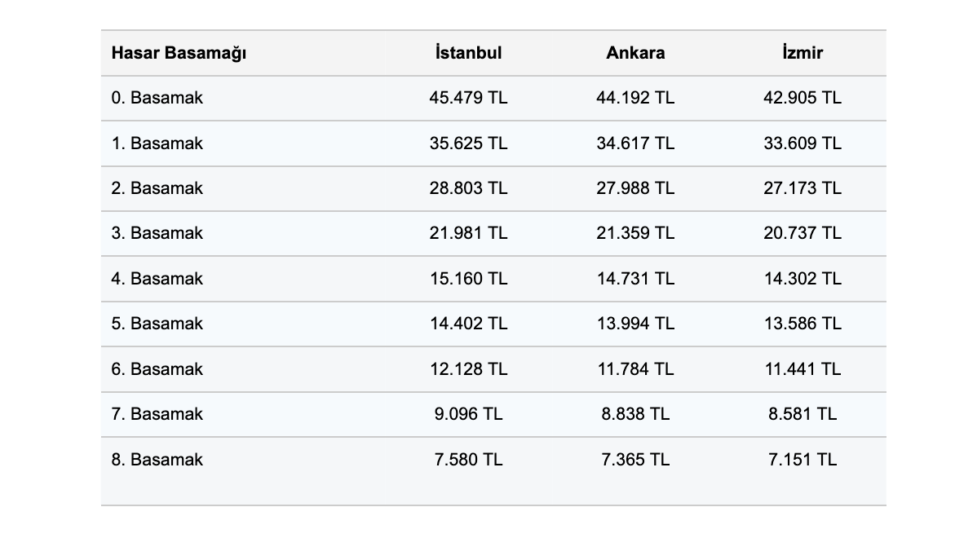Click the İstanbul column header

coord(468,54)
